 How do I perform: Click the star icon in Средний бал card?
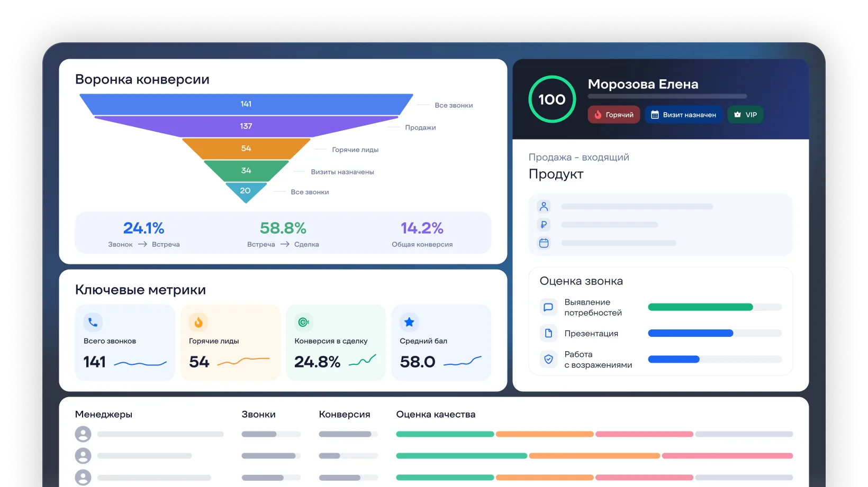(x=409, y=322)
